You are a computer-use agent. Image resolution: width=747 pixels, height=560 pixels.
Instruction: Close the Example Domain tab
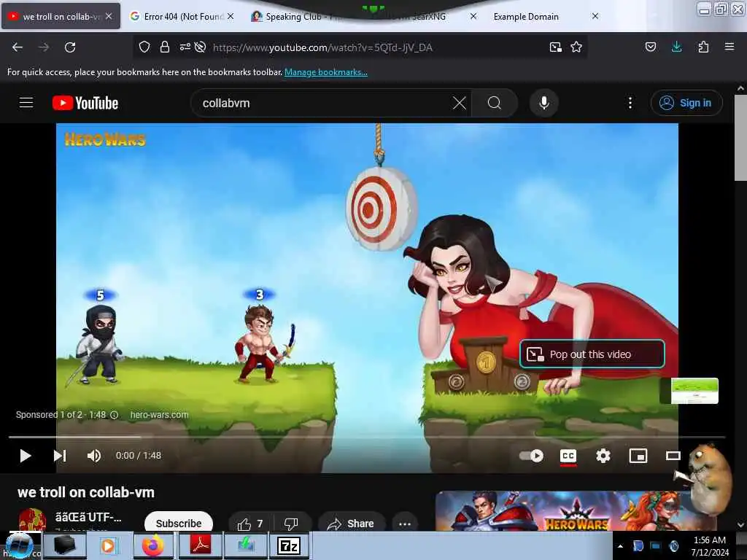click(x=595, y=16)
